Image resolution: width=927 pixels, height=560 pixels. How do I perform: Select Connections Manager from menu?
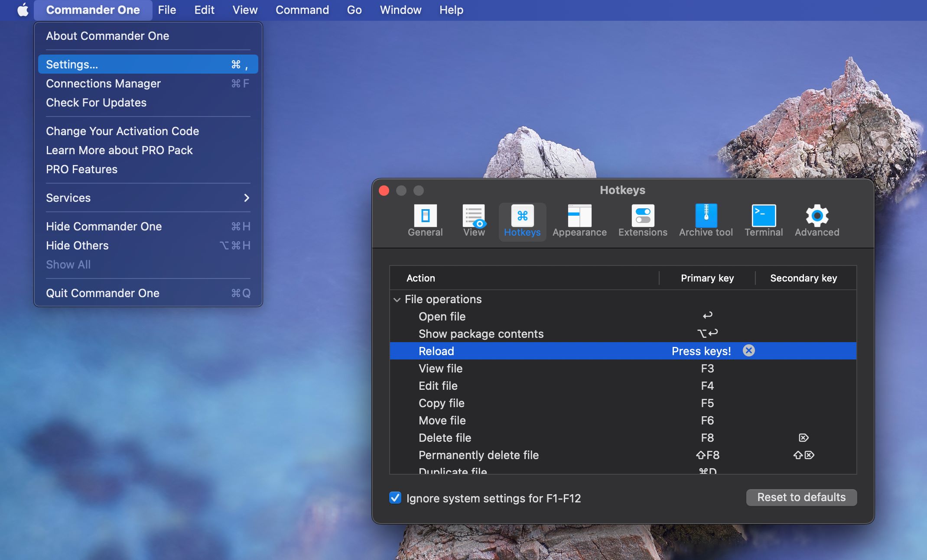pos(103,83)
